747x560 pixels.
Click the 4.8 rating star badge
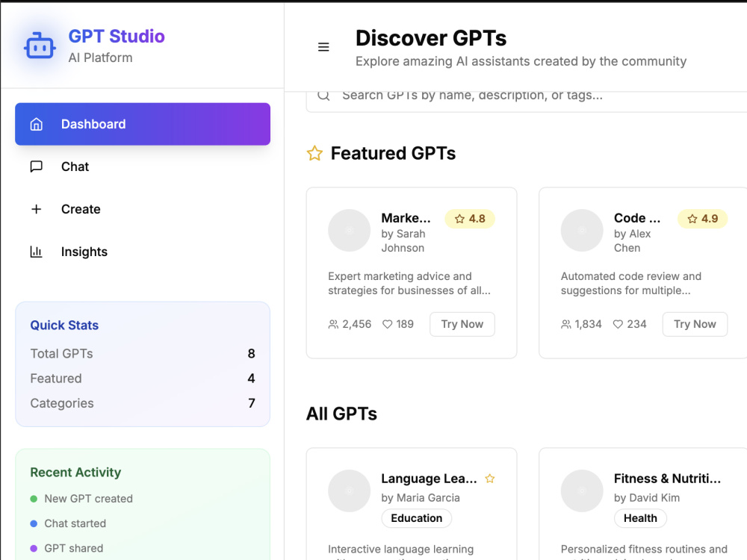coord(470,219)
